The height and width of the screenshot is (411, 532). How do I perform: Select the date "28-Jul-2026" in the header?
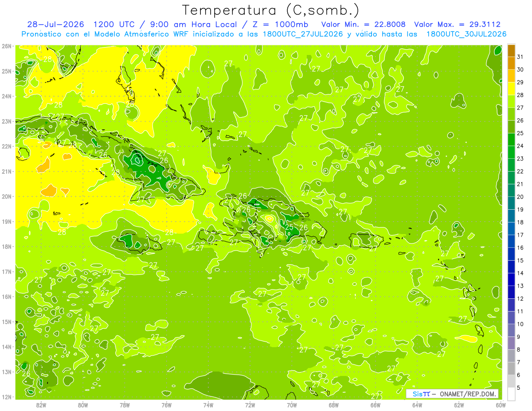click(55, 24)
